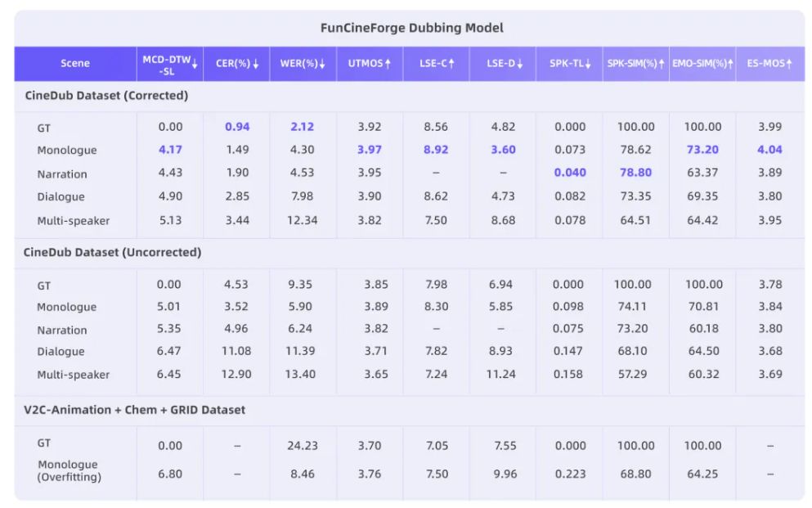Select the CineDub Dataset (Uncorrected) section heading
The height and width of the screenshot is (508, 812).
click(111, 253)
